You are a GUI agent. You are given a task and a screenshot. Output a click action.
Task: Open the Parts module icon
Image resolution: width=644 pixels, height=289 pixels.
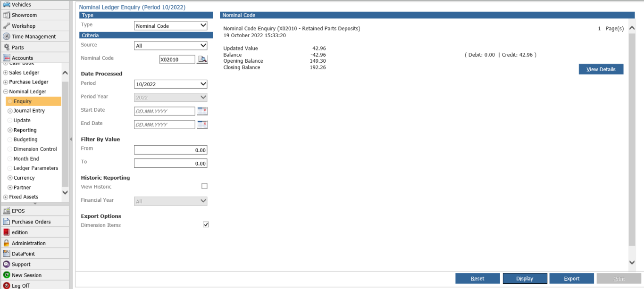(x=7, y=47)
